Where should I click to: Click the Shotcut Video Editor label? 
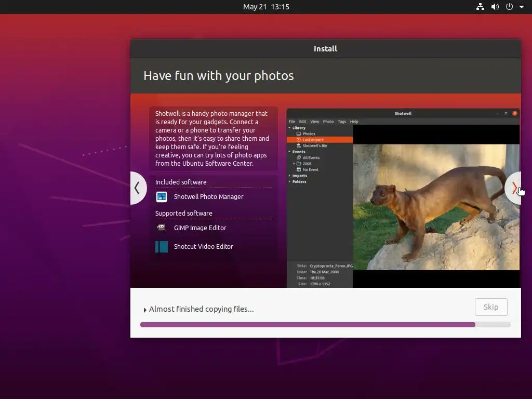[203, 247]
